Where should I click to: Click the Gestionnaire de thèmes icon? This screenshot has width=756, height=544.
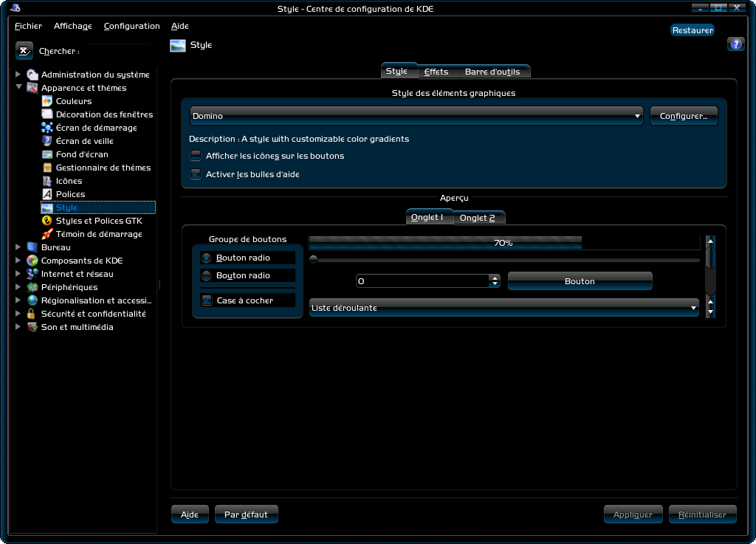[47, 168]
